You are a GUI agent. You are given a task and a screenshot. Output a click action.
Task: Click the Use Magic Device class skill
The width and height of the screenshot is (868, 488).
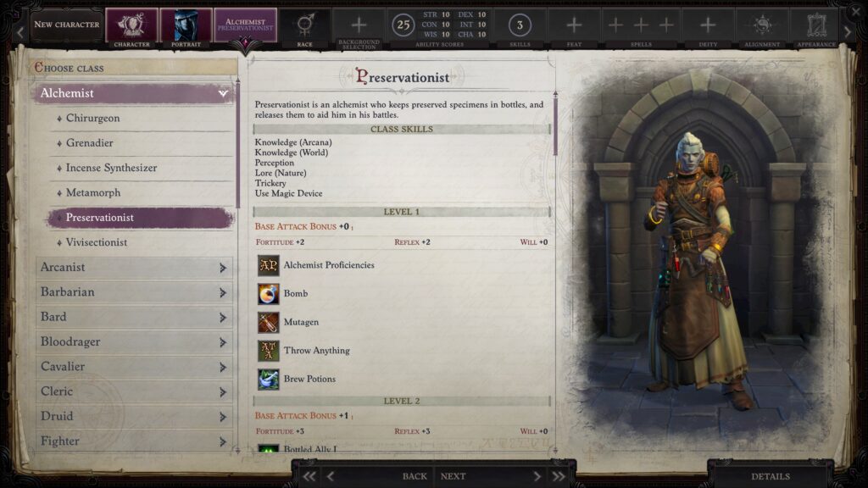tap(288, 194)
